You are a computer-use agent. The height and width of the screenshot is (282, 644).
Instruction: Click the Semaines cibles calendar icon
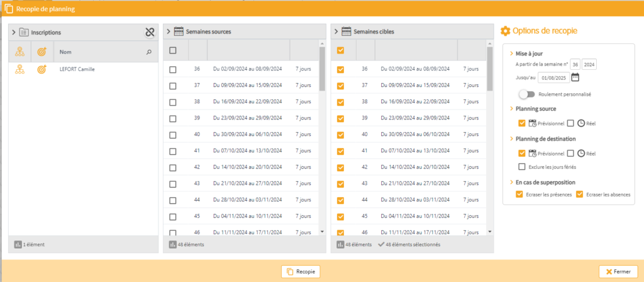(x=347, y=31)
